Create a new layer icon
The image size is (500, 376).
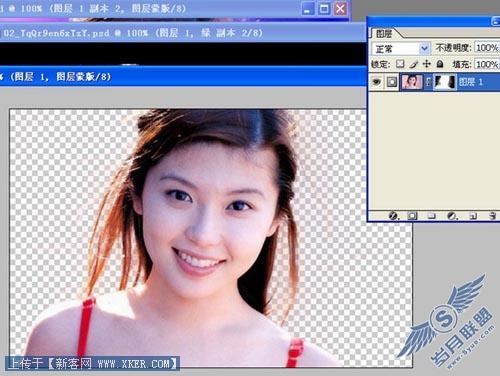[473, 216]
